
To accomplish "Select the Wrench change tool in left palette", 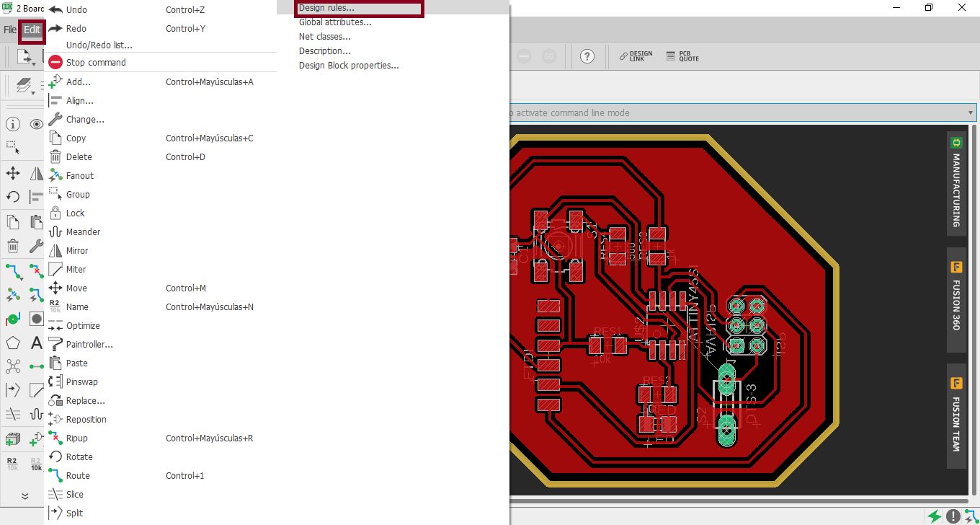I will (x=36, y=247).
